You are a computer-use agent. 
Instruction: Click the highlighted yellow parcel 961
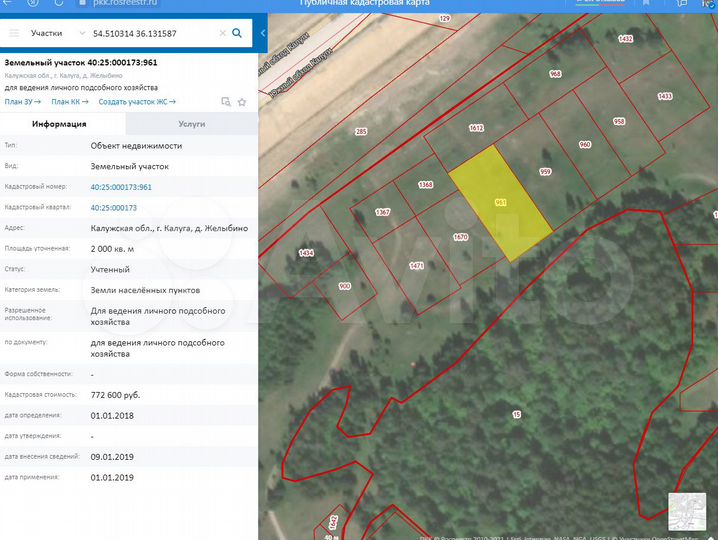click(500, 203)
